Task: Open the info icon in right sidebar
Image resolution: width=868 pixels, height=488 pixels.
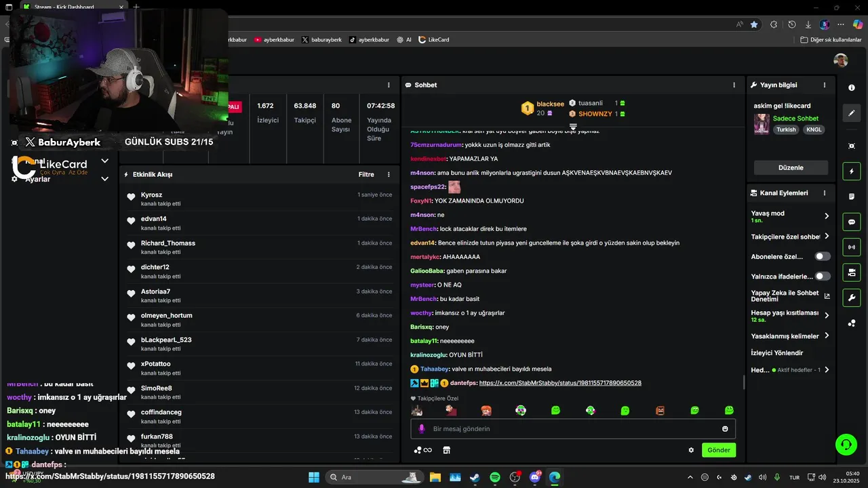Action: (x=852, y=88)
